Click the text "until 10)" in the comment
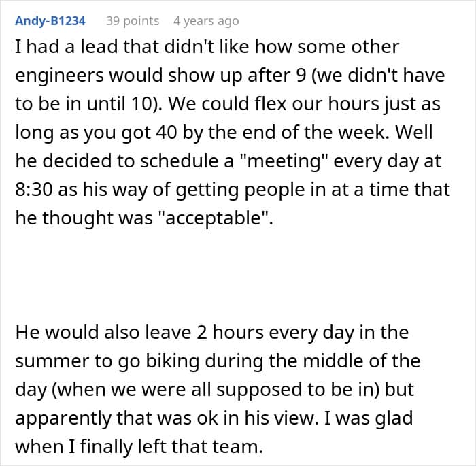 [124, 104]
